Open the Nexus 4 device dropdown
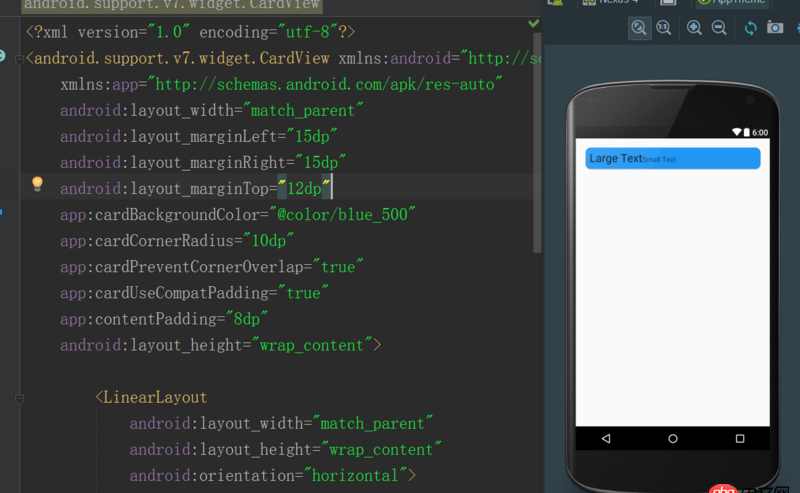The height and width of the screenshot is (493, 800). click(x=611, y=2)
